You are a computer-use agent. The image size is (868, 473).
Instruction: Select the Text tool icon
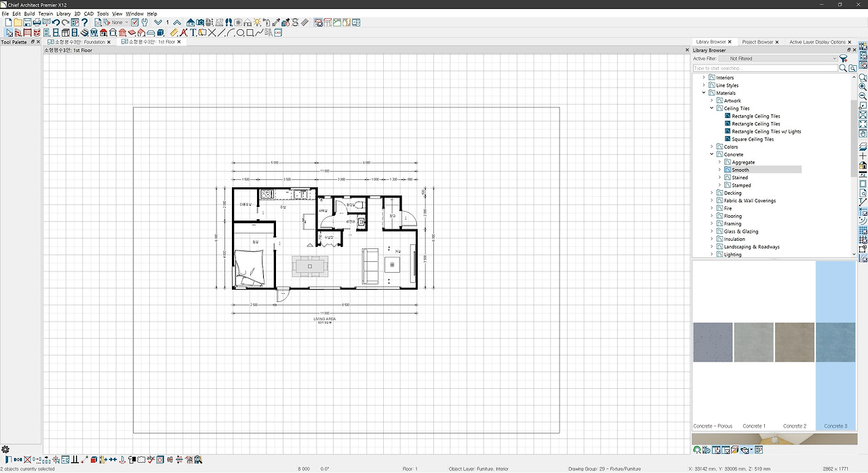click(193, 32)
